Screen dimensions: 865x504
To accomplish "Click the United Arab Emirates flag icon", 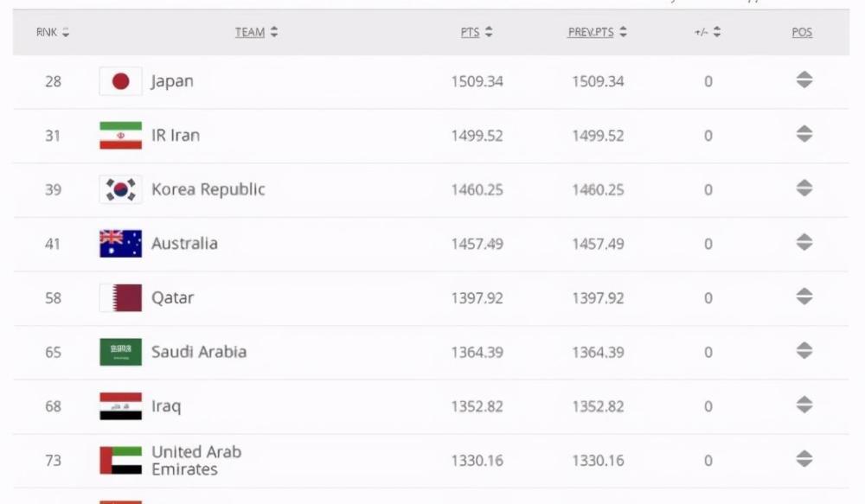I will [x=121, y=460].
